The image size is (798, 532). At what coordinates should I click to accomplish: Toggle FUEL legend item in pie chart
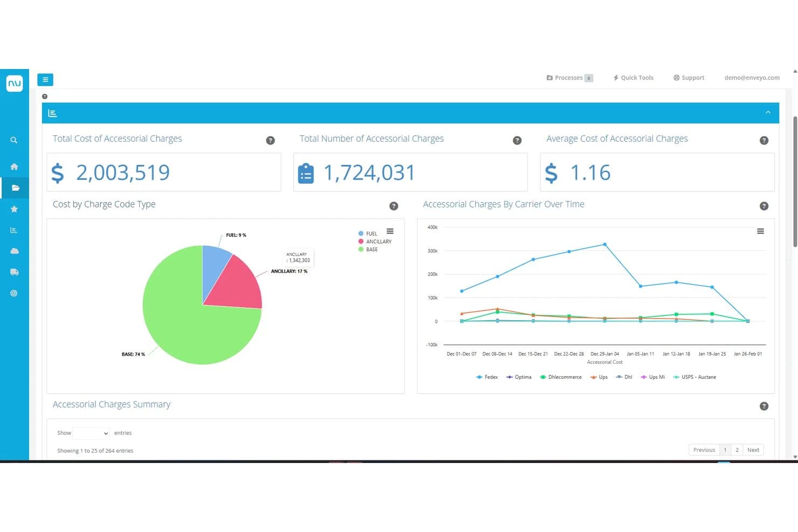pos(368,234)
